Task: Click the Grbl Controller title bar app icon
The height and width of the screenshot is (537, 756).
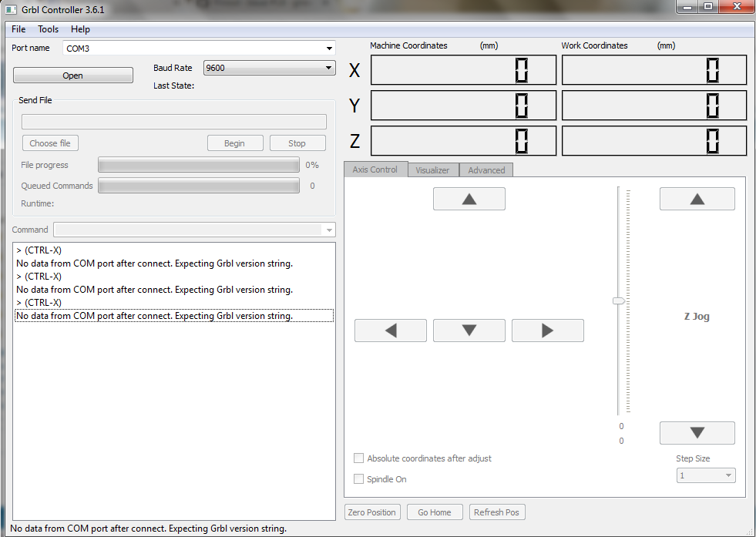Action: point(11,9)
